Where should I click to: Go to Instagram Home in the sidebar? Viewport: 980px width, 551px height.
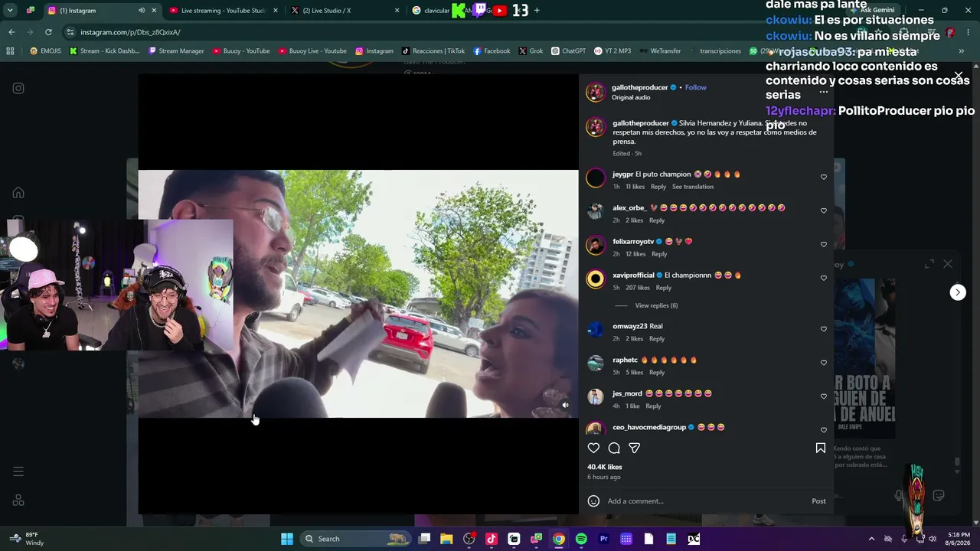[x=18, y=193]
